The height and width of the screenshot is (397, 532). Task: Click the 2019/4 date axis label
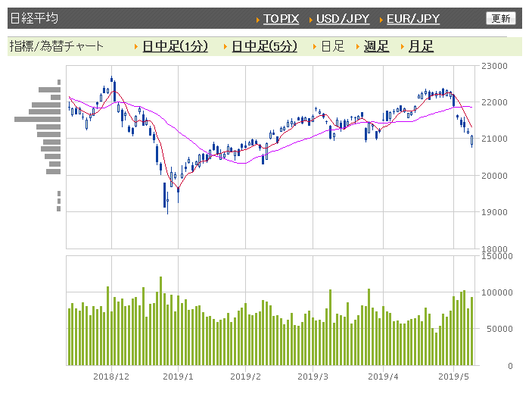coord(383,377)
